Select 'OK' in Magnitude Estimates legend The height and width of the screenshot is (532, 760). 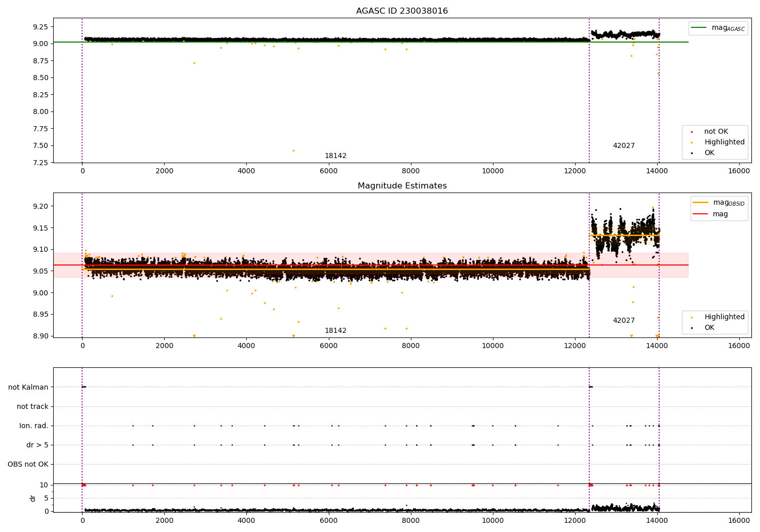[x=709, y=328]
